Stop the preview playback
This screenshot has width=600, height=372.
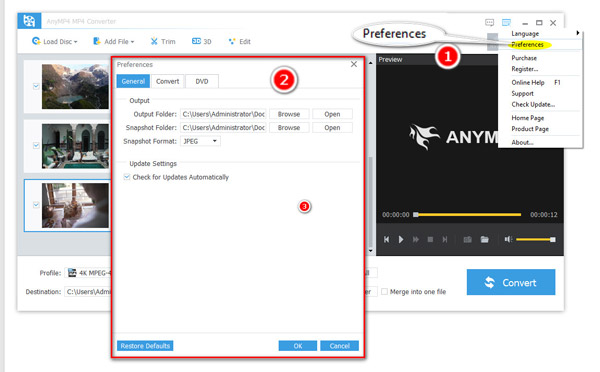[430, 240]
